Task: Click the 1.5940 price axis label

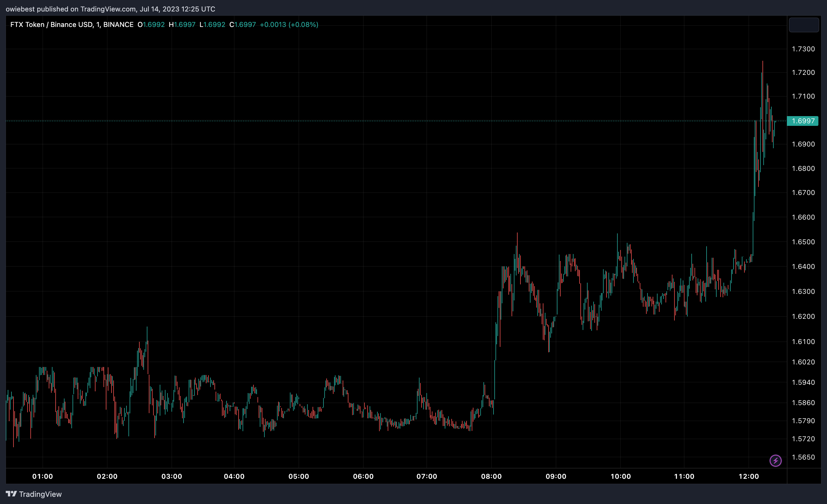Action: tap(803, 382)
